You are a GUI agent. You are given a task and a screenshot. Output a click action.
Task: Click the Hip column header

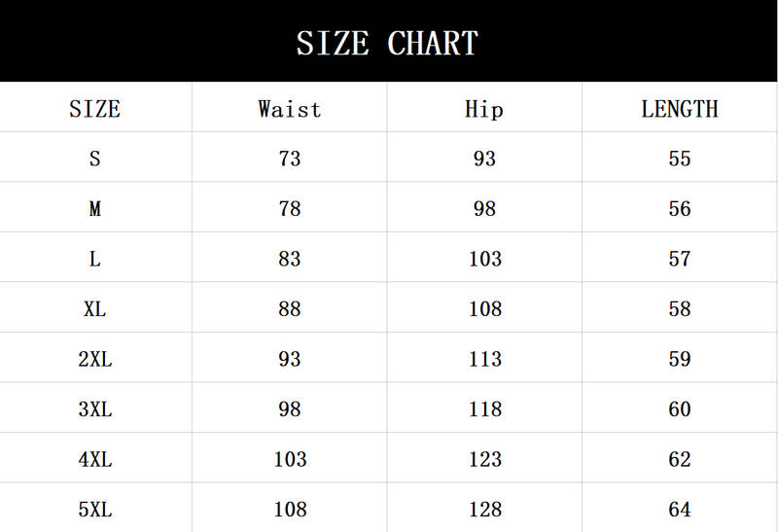click(x=484, y=109)
